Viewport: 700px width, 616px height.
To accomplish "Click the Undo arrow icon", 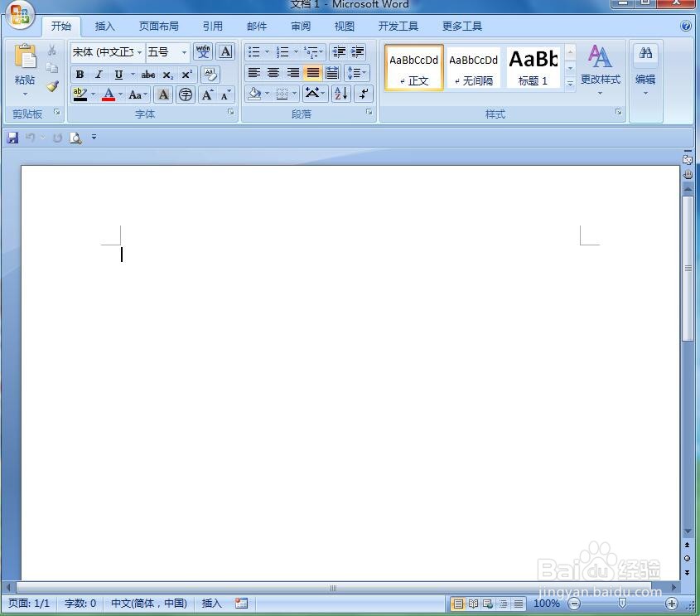I will pyautogui.click(x=31, y=138).
